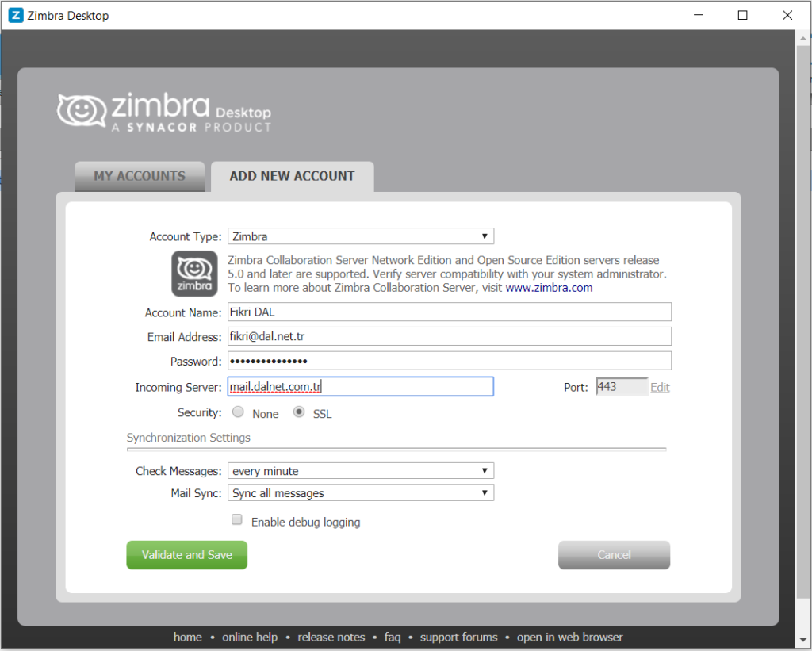Click the Port number field
The image size is (812, 651).
(622, 386)
